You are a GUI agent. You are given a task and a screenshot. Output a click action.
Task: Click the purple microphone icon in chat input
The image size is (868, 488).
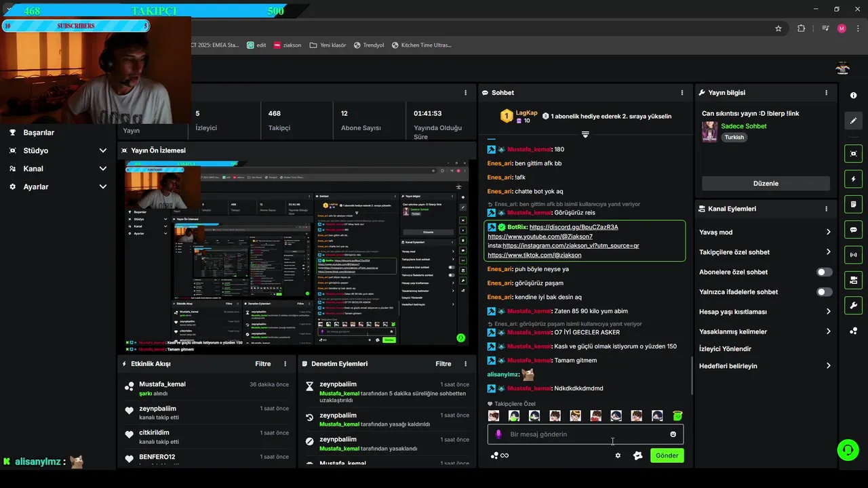(498, 434)
